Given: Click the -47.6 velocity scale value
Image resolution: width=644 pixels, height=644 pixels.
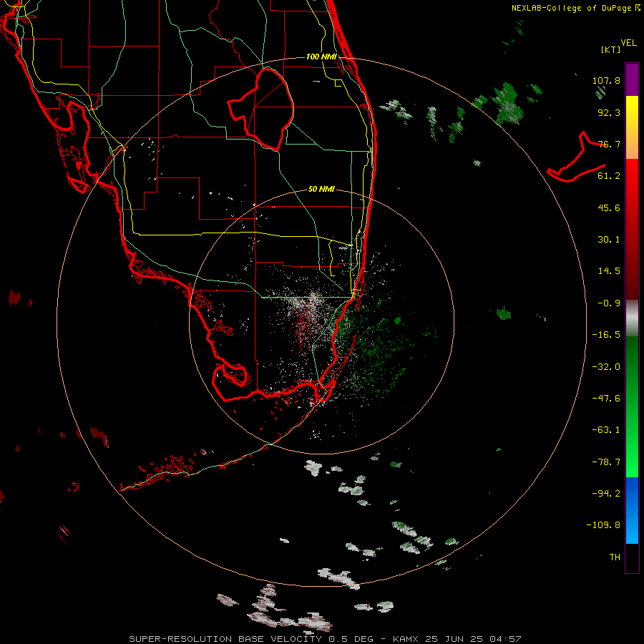Looking at the screenshot, I should click(x=606, y=399).
